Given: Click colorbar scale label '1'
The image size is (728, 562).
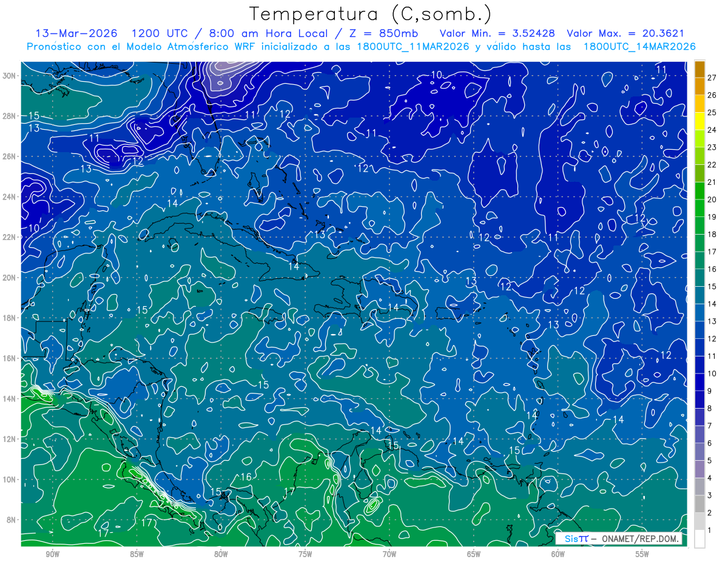Looking at the screenshot, I should [x=710, y=530].
